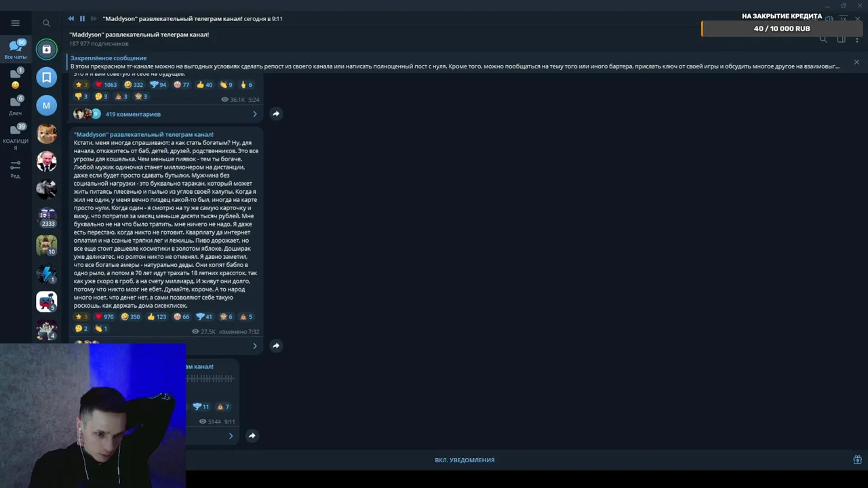Open the smiley emoji folder tab
The height and width of the screenshot is (488, 868).
pos(16,79)
